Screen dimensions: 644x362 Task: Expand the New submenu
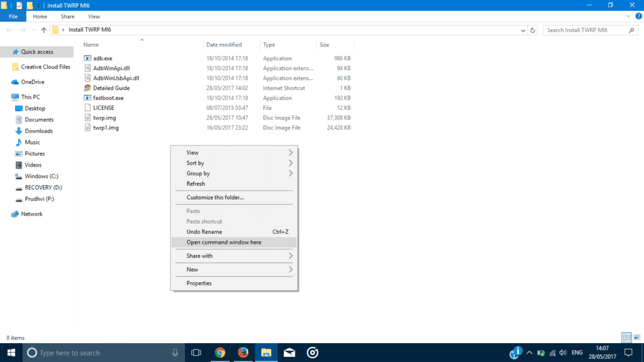[x=234, y=270]
